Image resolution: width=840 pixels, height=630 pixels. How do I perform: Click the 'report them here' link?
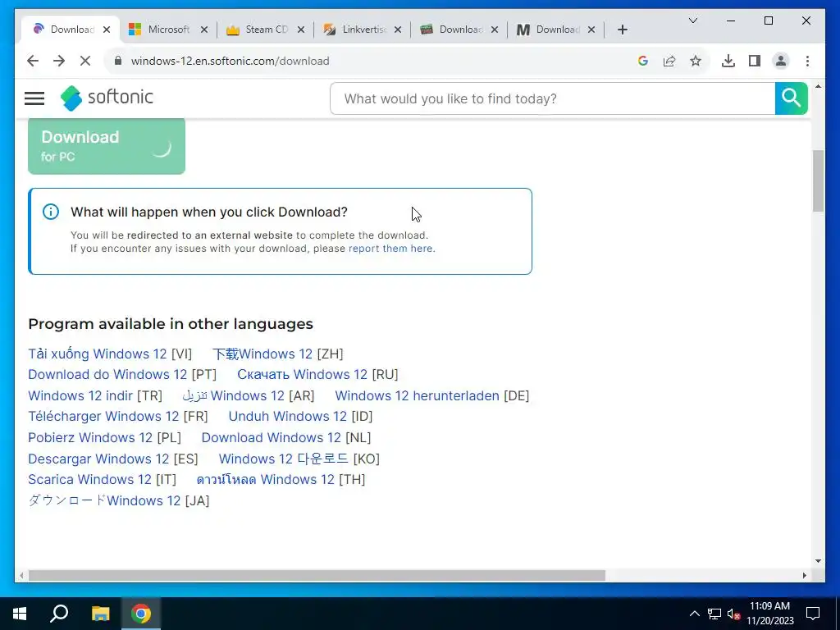pyautogui.click(x=390, y=249)
